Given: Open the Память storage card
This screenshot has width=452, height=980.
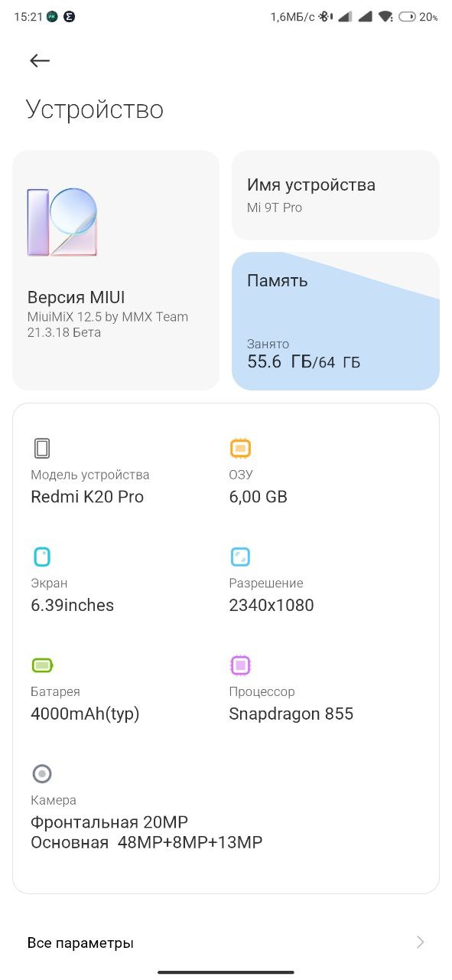Looking at the screenshot, I should click(x=336, y=322).
